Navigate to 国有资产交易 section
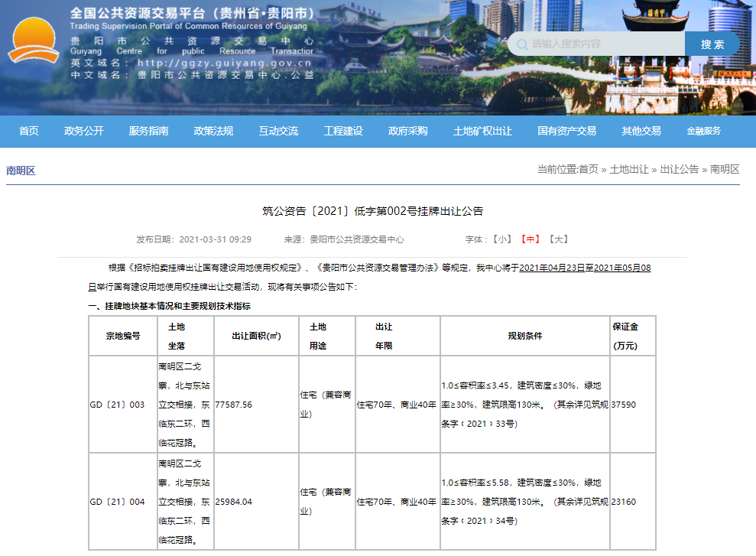The height and width of the screenshot is (556, 756). 566,131
